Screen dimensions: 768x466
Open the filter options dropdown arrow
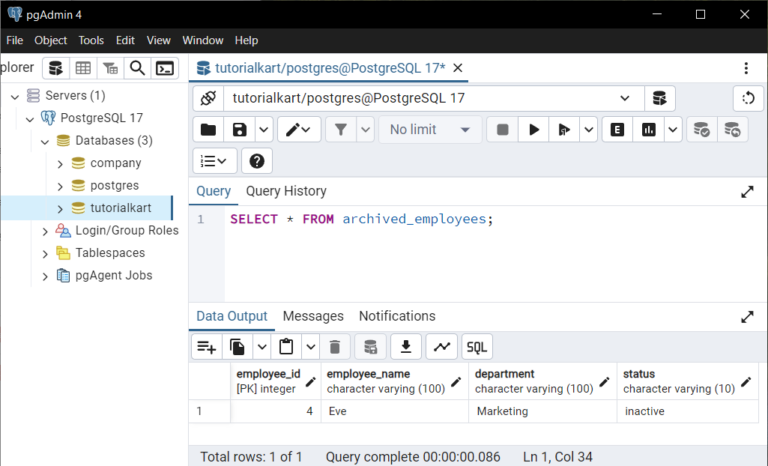click(365, 130)
